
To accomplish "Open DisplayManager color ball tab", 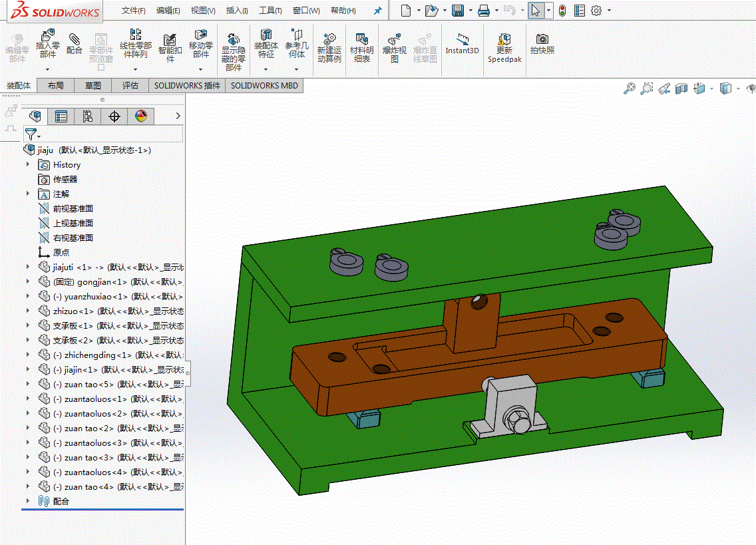I will pyautogui.click(x=141, y=116).
